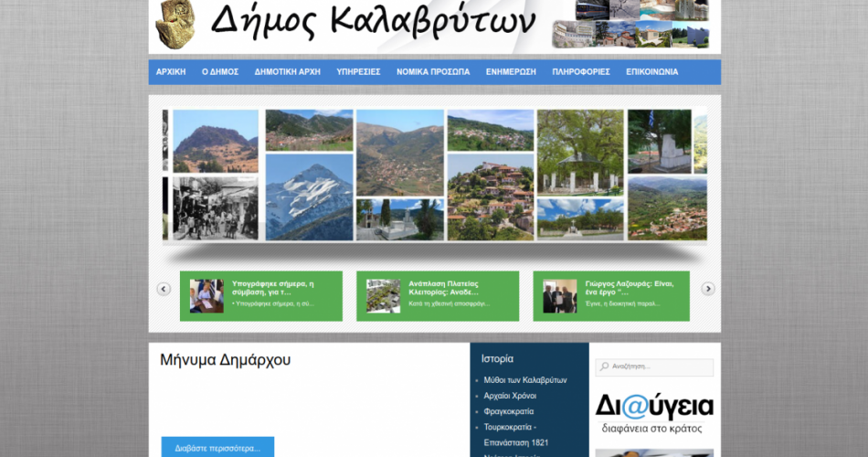
Task: Expand the ΝΟΜΙΚΑ ΠΡΟΣΩΠΑ navigation menu
Action: pyautogui.click(x=433, y=72)
